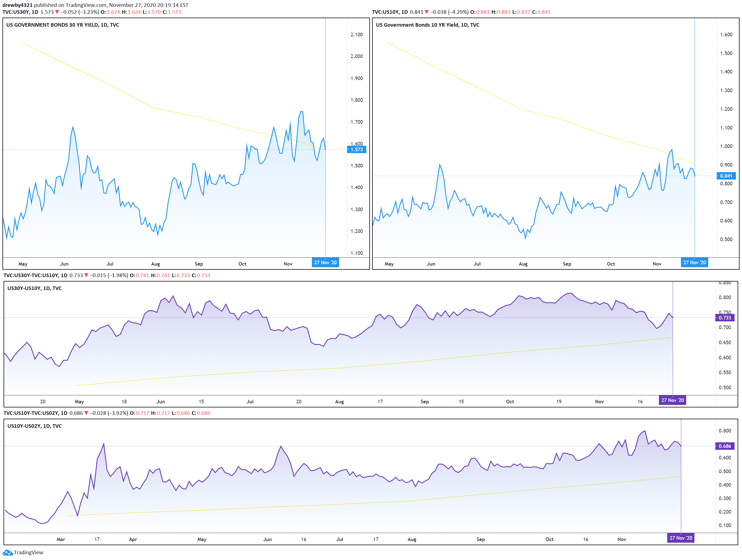Click the 27 Nov '20 date marker on 30 YR chart
Image resolution: width=742 pixels, height=560 pixels.
click(325, 263)
